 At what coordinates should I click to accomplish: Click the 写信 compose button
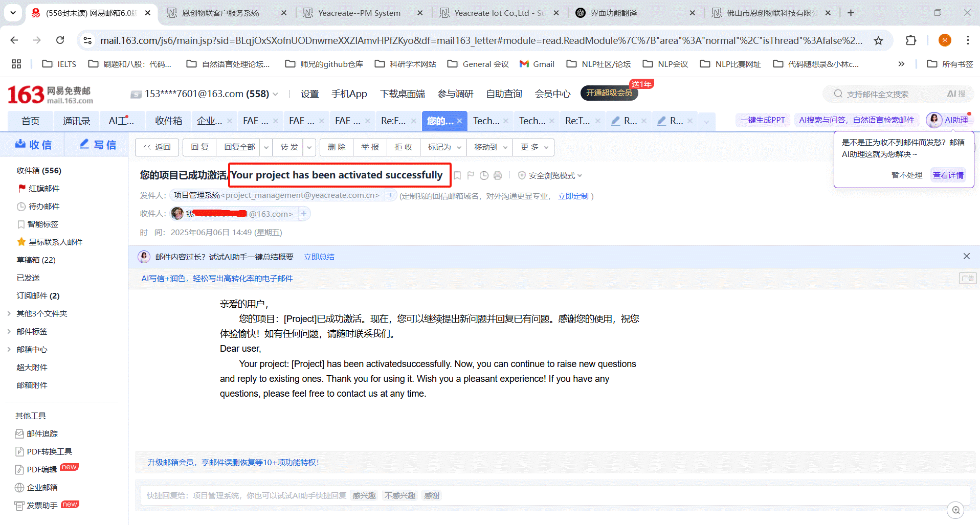coord(98,145)
